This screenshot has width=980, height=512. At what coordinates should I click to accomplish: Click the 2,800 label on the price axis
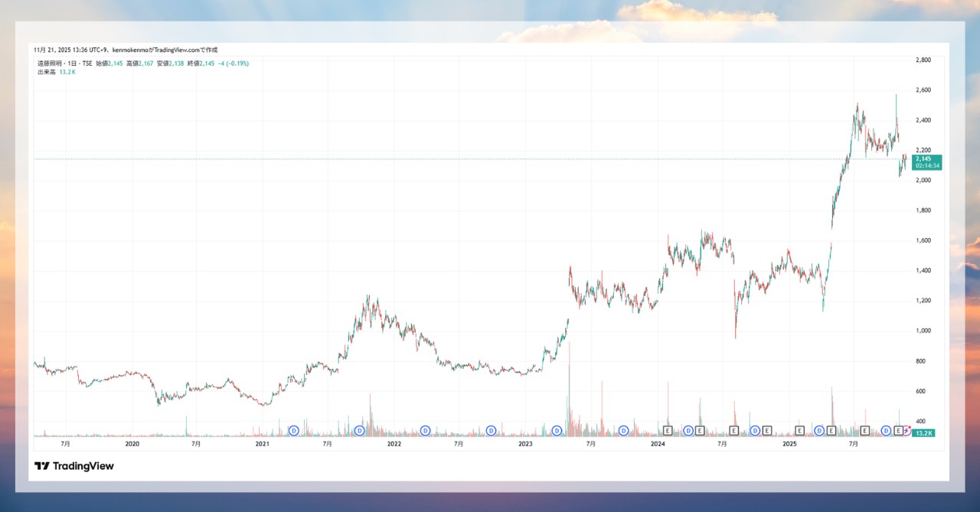pyautogui.click(x=923, y=60)
